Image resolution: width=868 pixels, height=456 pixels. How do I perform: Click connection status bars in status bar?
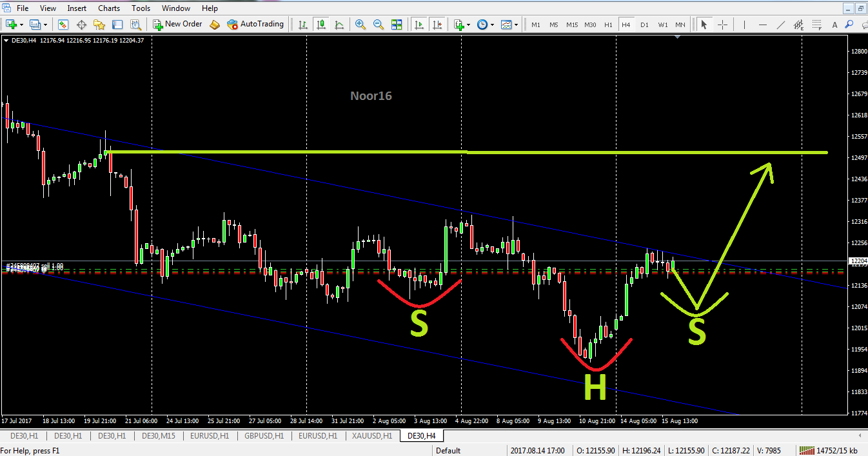[x=828, y=450]
